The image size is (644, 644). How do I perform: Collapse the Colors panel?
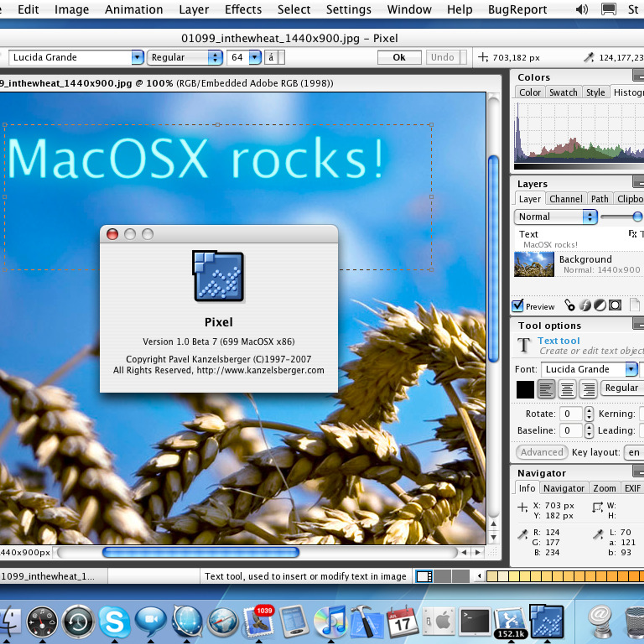pos(638,75)
